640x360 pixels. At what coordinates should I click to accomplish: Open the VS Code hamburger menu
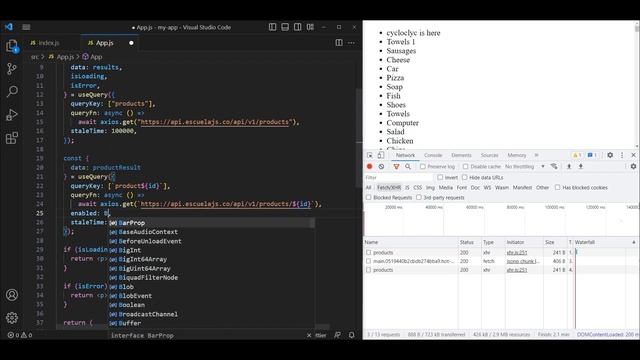pyautogui.click(x=26, y=27)
